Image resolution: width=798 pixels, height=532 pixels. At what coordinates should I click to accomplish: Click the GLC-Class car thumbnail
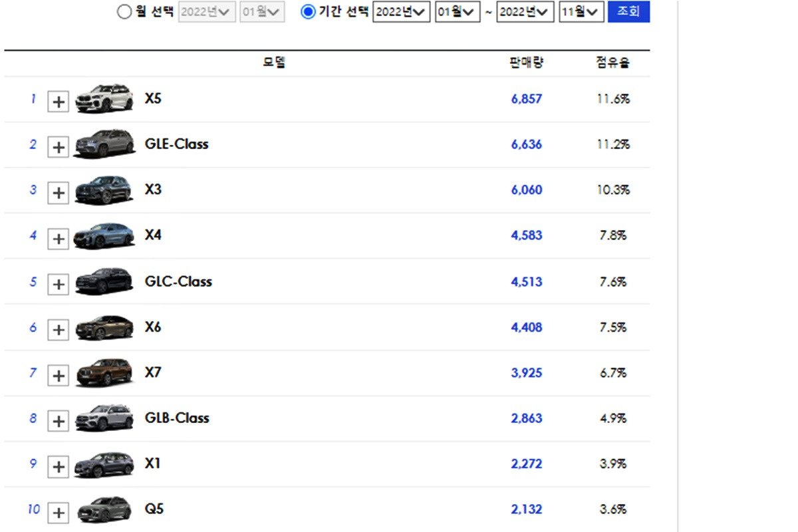tap(104, 281)
